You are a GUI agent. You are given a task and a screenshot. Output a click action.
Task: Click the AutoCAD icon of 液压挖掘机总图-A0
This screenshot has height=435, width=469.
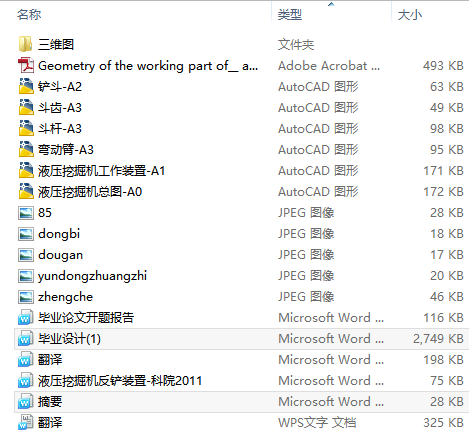tap(26, 191)
